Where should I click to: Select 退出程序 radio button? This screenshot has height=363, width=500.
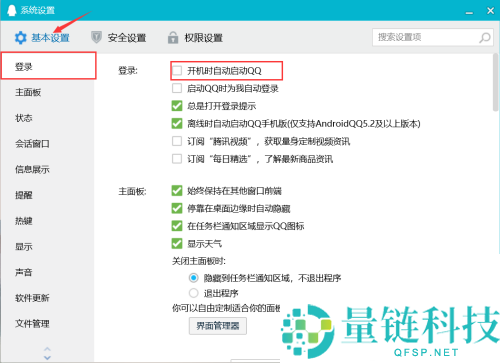click(193, 293)
